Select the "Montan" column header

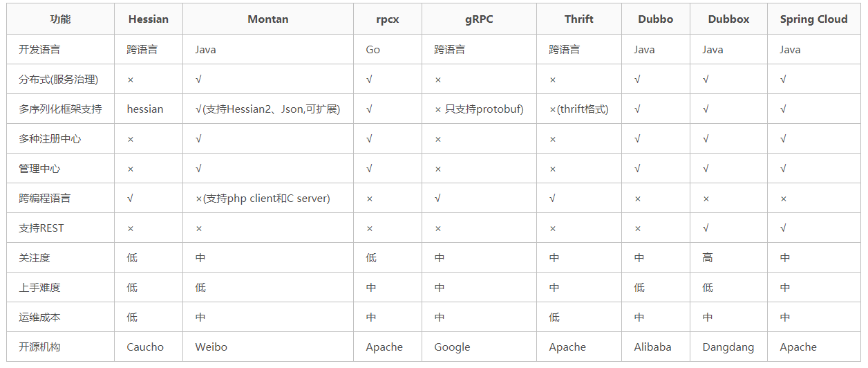[268, 19]
